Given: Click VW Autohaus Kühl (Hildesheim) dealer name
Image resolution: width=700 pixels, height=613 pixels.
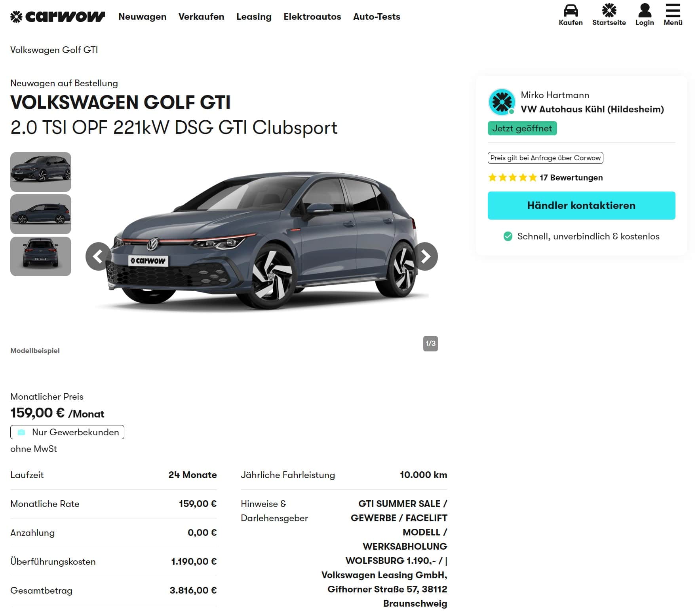Looking at the screenshot, I should pyautogui.click(x=592, y=109).
